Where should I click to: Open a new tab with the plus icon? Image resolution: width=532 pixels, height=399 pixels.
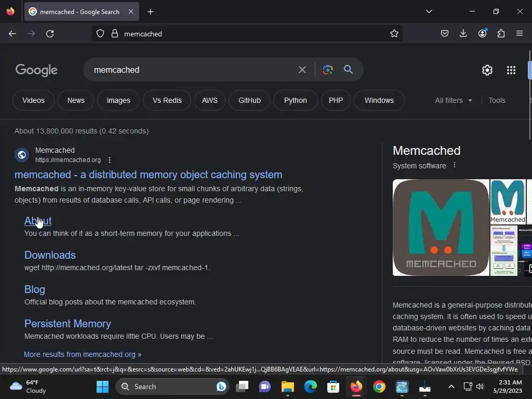(x=150, y=12)
